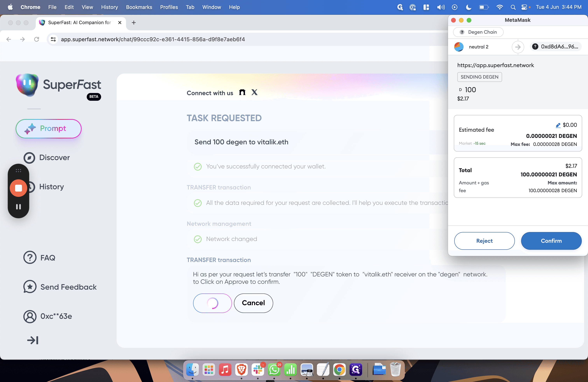Open macOS Control Center
Viewport: 588px width, 382px height.
[x=524, y=7]
